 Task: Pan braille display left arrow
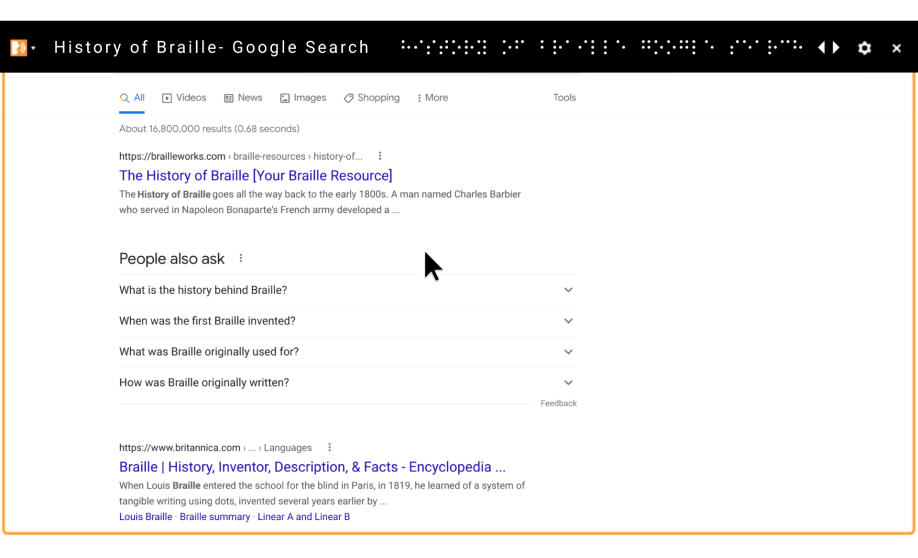pos(821,47)
